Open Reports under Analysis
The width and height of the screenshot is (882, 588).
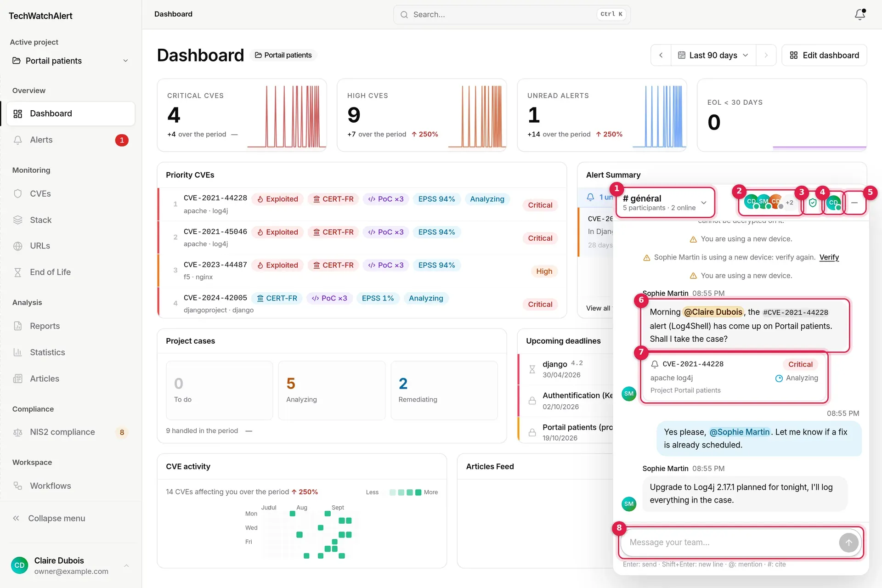click(x=71, y=326)
